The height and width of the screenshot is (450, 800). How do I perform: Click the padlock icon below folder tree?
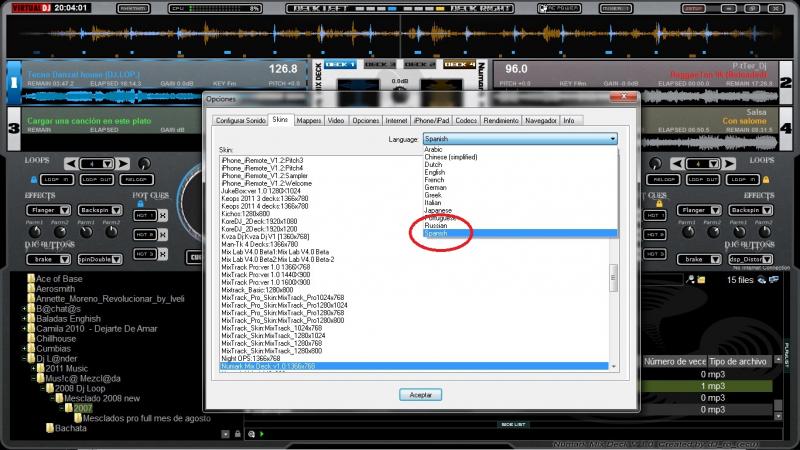pos(238,434)
